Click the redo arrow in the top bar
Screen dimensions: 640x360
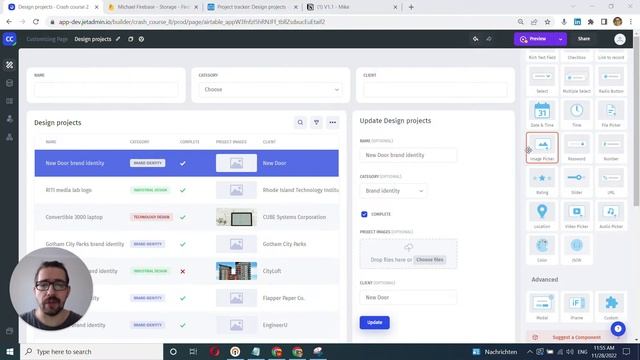(489, 39)
